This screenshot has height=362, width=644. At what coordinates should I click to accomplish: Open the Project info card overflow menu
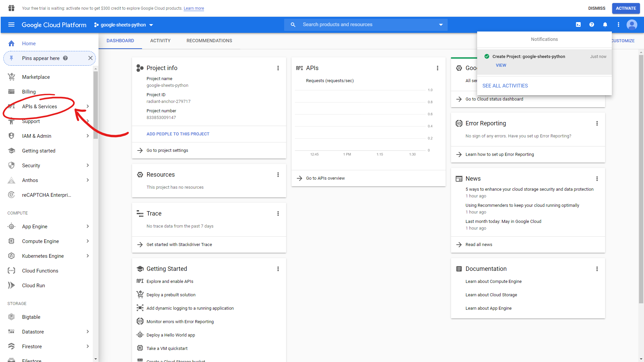click(x=278, y=68)
